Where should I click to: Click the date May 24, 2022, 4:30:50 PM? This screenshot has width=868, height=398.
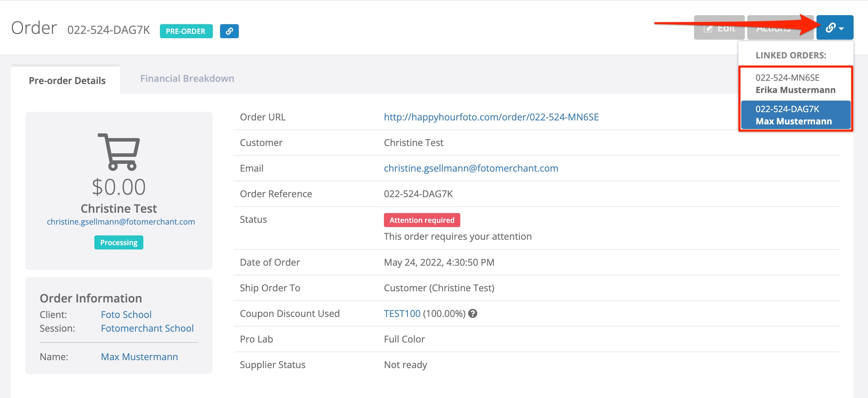[x=439, y=262]
